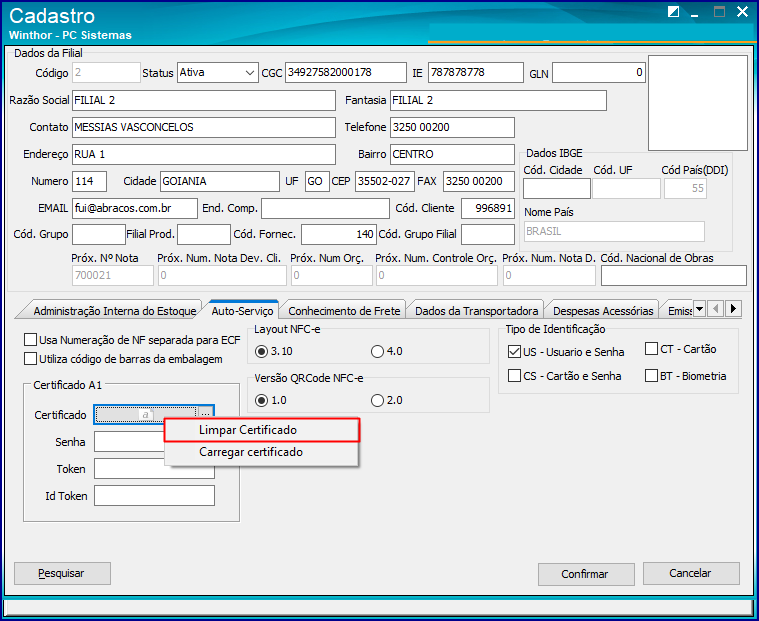Click the UF field GO

click(317, 182)
